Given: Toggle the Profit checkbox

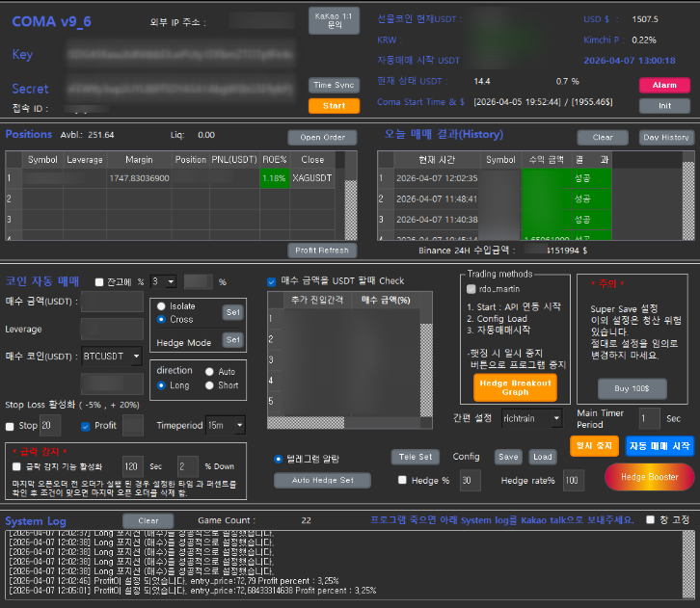Looking at the screenshot, I should click(x=85, y=426).
